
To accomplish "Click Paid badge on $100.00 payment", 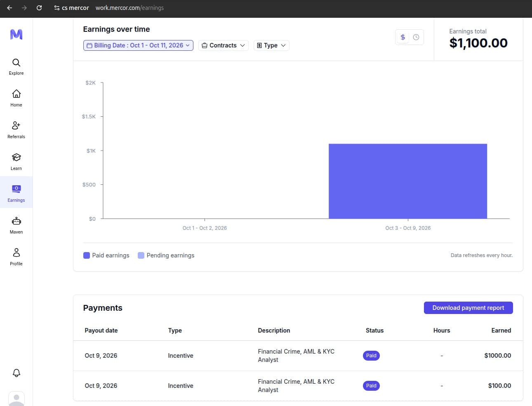I will 371,386.
